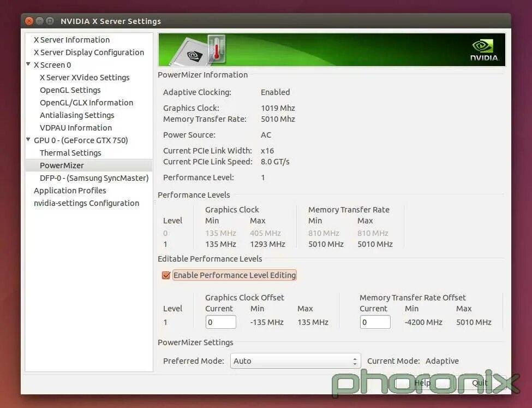Click the 405 MHz level 0 max clock
This screenshot has width=532, height=408.
(x=265, y=233)
